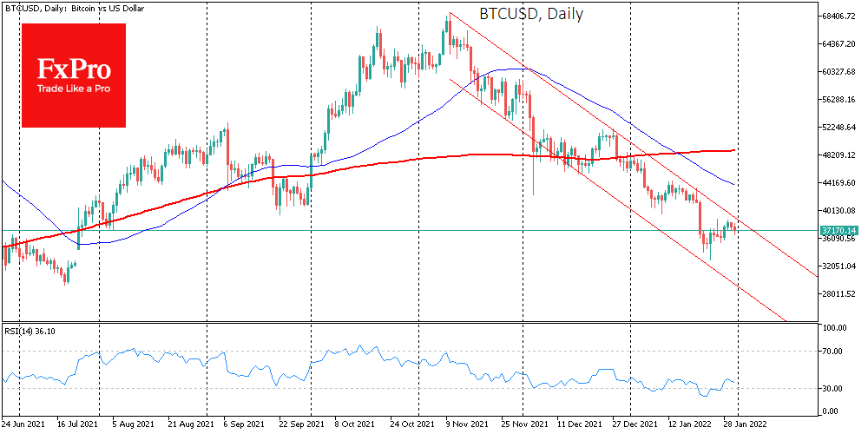Click the 60327.68 price axis label
Viewport: 868px width, 434px height.
coord(839,72)
